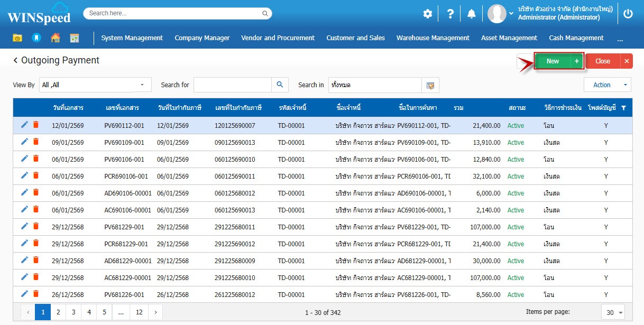
Task: Open the Vendor and Procurement menu
Action: click(278, 38)
